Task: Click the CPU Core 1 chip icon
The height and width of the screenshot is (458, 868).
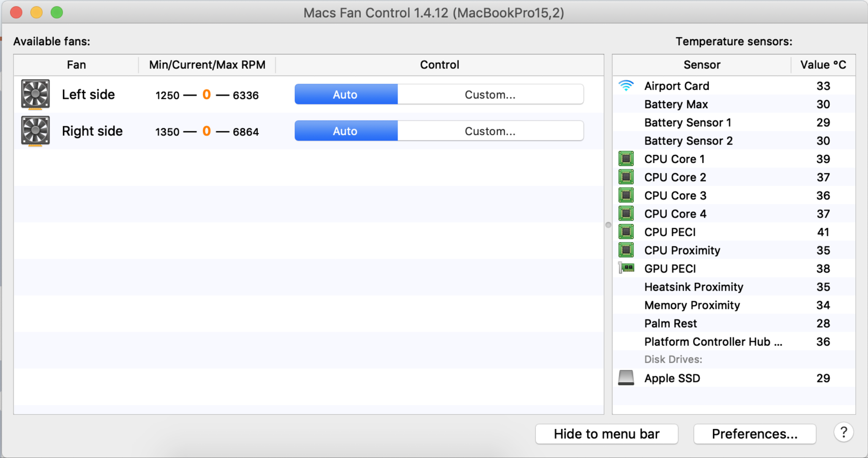Action: [x=626, y=159]
